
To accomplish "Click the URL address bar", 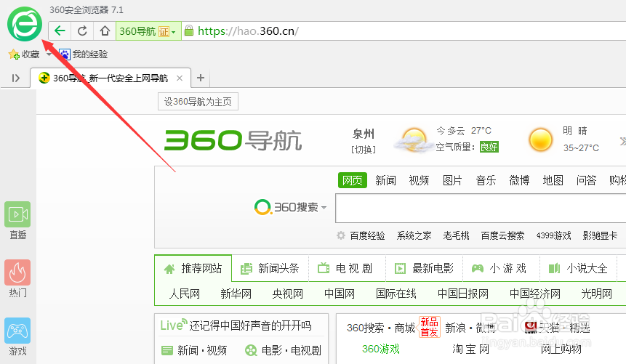I will pos(404,31).
